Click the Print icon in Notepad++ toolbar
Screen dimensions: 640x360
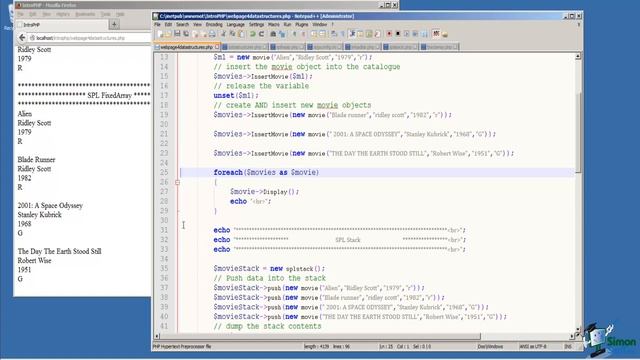tap(212, 34)
